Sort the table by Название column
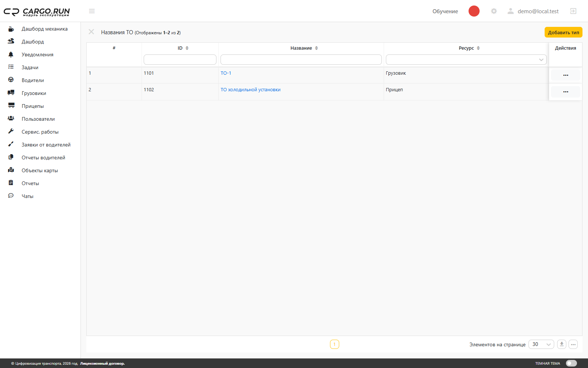Screen dimensions: 588x368 [x=304, y=48]
